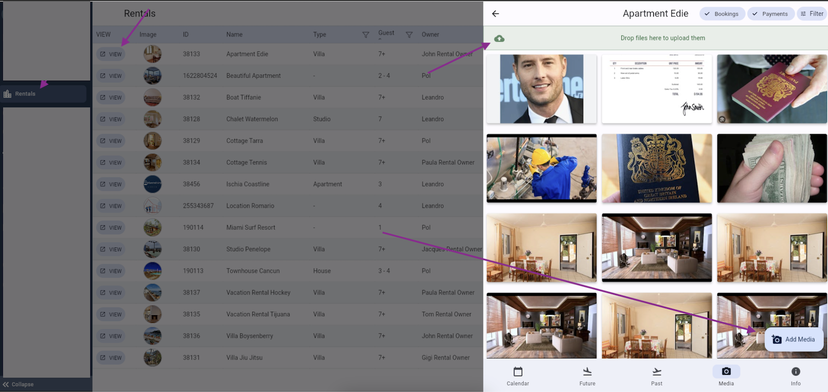This screenshot has height=392, width=828.
Task: Toggle the Payments filter chip
Action: (x=771, y=14)
